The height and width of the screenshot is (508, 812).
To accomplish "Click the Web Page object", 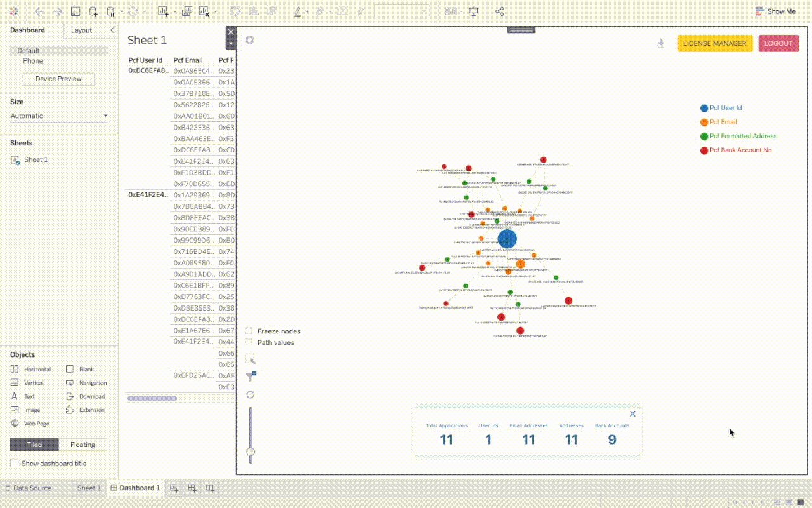I will [30, 424].
